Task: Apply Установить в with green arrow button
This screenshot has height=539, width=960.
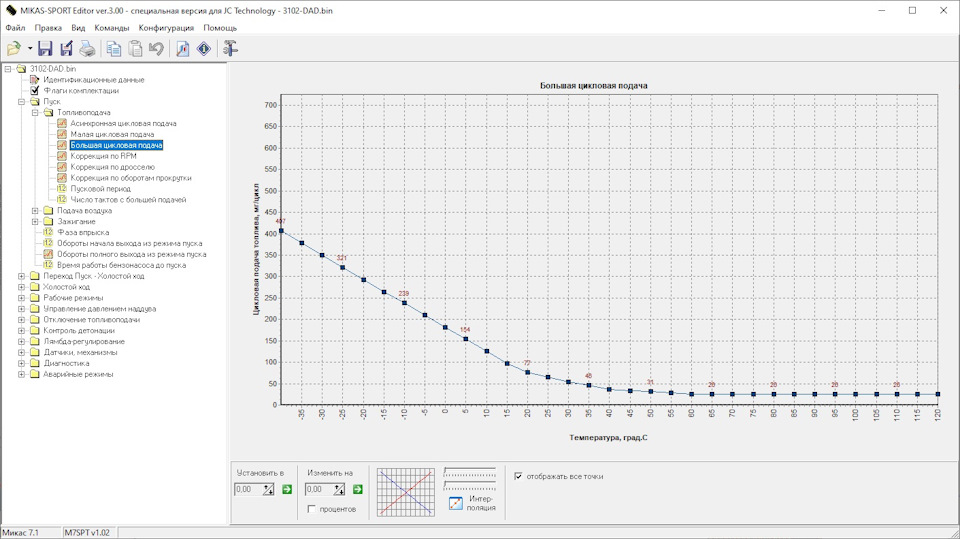Action: coord(287,489)
